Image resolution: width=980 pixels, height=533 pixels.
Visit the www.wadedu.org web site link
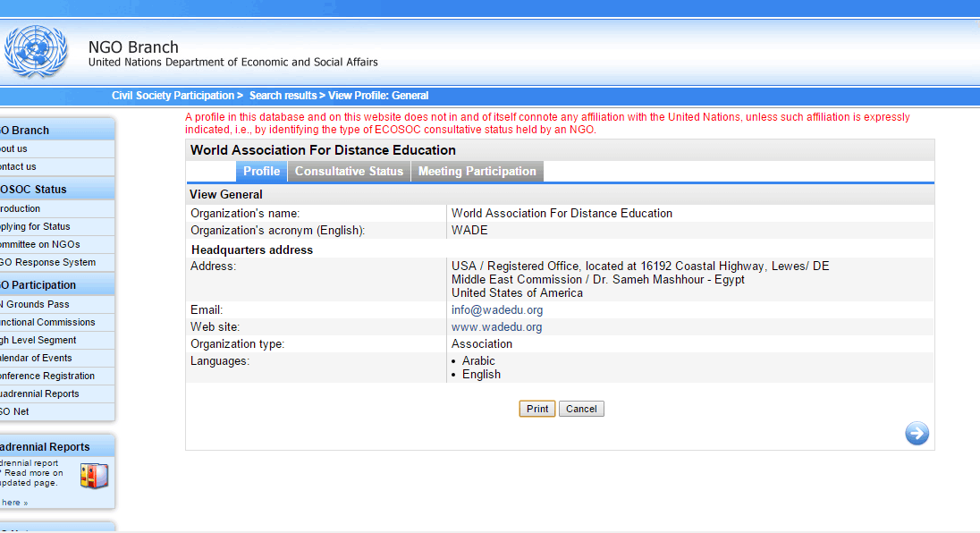496,327
